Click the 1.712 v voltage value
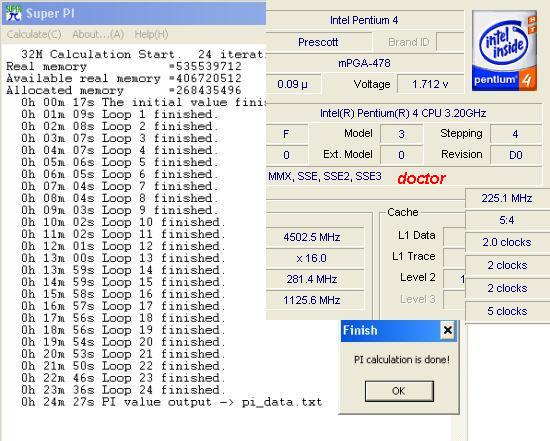 (430, 84)
